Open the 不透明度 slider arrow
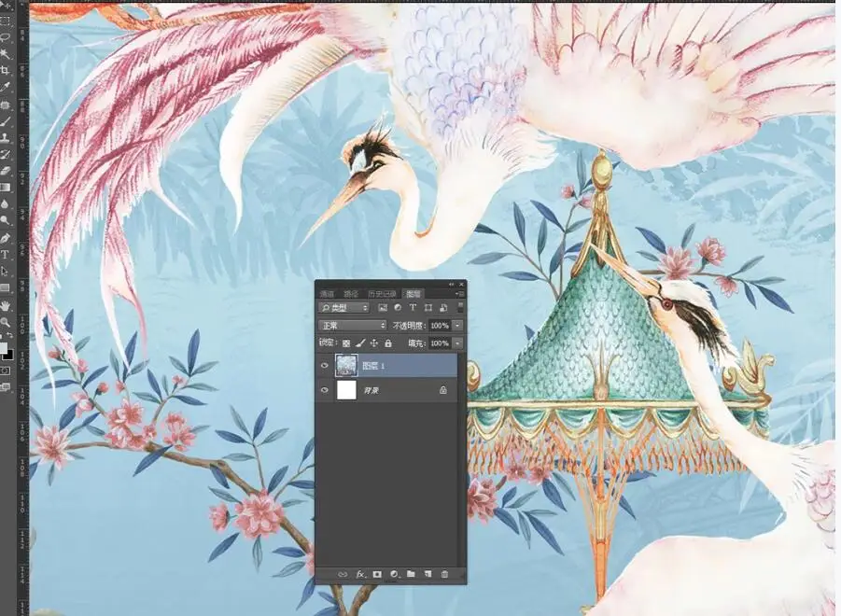Image resolution: width=841 pixels, height=616 pixels. (457, 326)
